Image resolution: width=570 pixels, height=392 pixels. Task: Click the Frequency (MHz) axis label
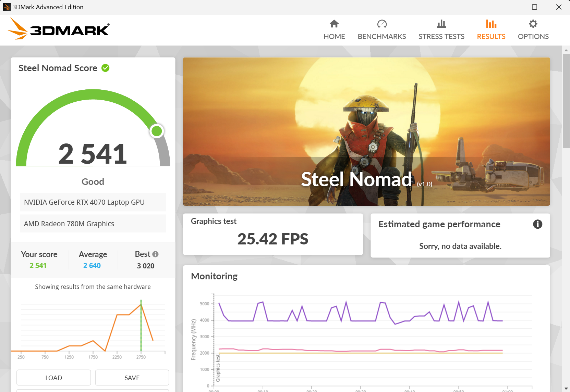(194, 340)
